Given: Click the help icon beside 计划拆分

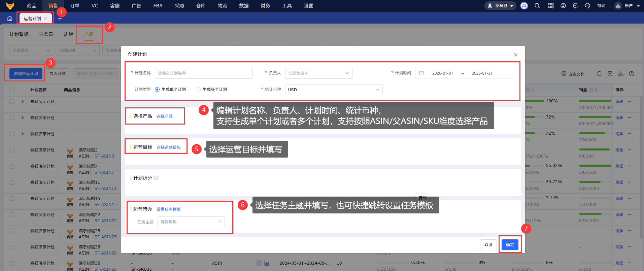Looking at the screenshot, I should [x=156, y=178].
